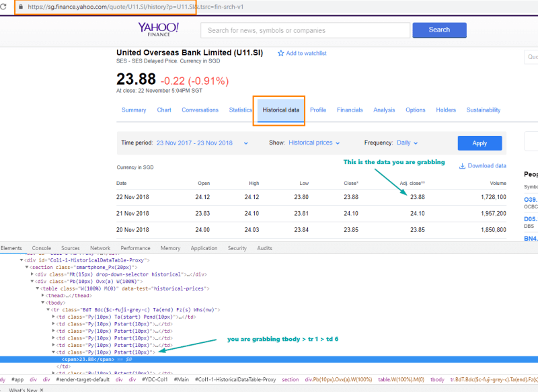538x392 pixels.
Task: Switch to DevTools Console tab
Action: pos(42,248)
